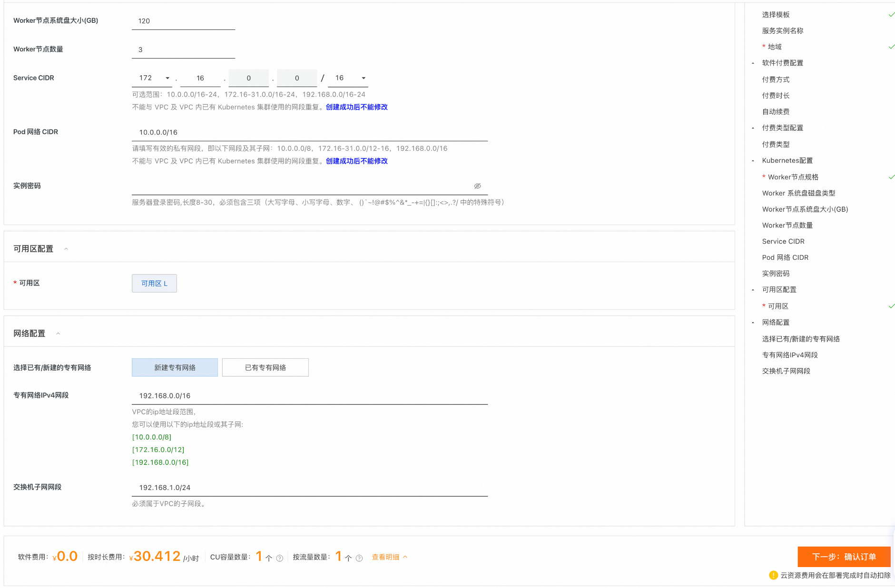Viewport: 895px width, 588px height.
Task: Click Pod 网络 CIDR input field
Action: [310, 132]
